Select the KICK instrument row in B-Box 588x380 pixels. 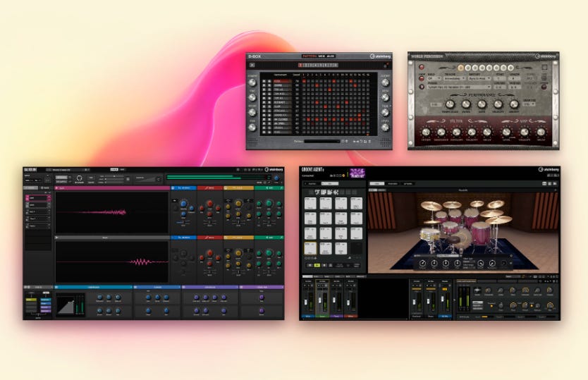click(283, 81)
